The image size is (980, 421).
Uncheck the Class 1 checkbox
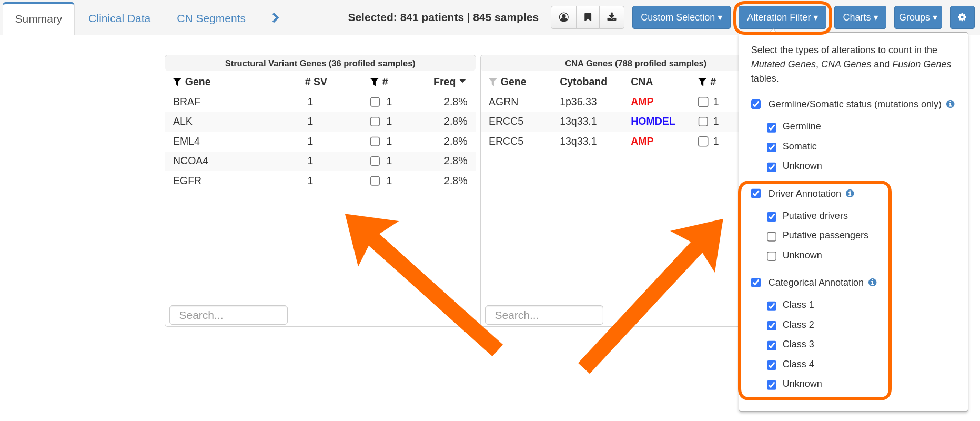click(772, 306)
